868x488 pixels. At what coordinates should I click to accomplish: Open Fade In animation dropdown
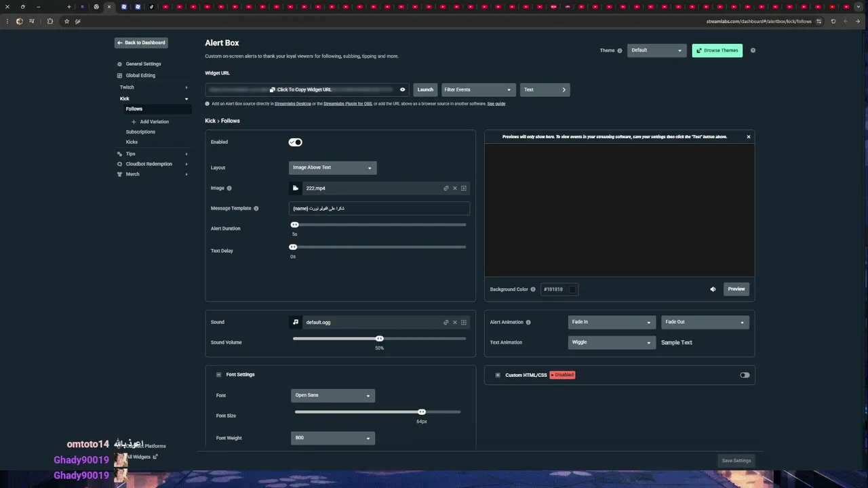coord(612,323)
